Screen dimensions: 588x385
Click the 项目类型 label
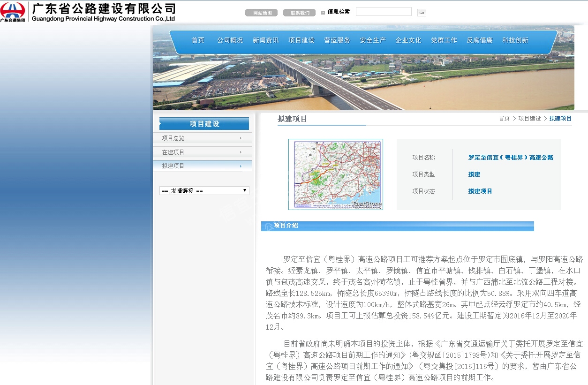424,174
